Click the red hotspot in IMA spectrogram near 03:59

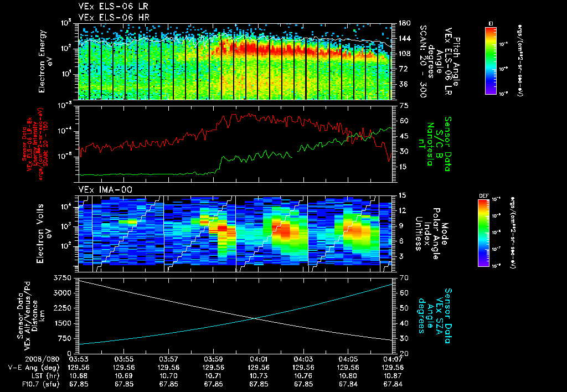tap(221, 229)
